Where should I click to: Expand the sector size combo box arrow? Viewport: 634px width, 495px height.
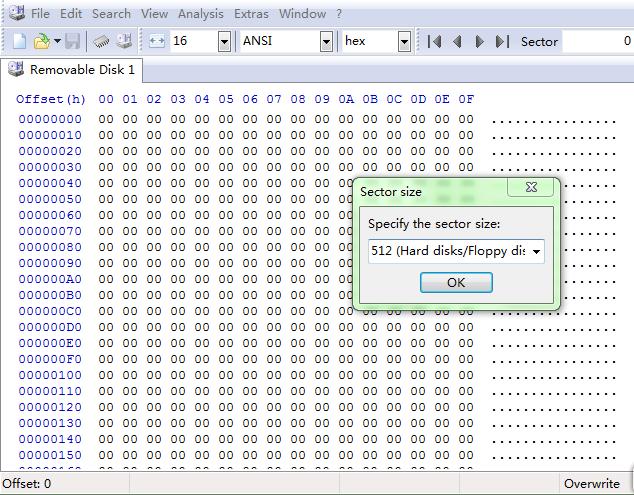click(x=536, y=252)
